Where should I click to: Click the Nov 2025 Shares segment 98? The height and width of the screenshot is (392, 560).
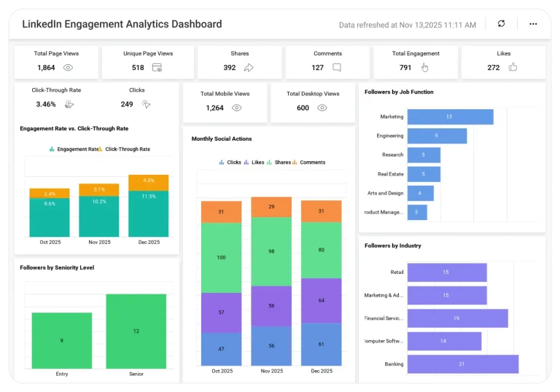coord(271,251)
